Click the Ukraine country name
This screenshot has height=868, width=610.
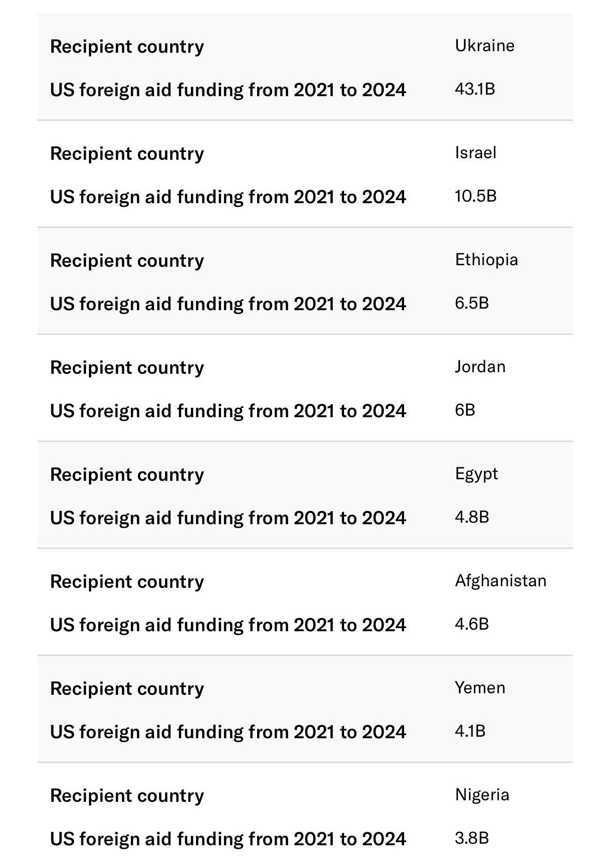(x=484, y=45)
